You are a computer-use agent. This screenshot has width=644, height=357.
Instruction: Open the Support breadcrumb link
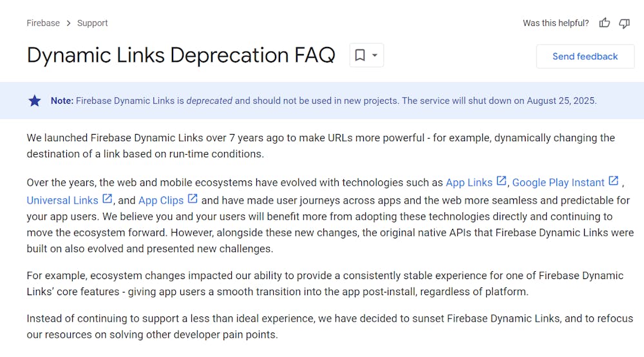(92, 23)
